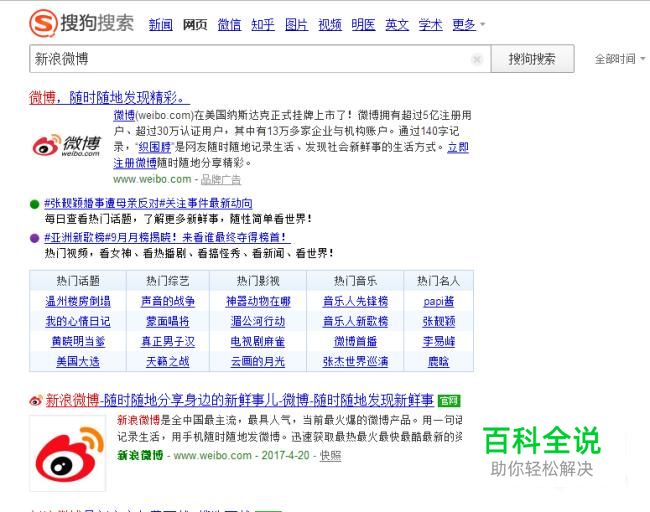The image size is (650, 512).
Task: Click the 品牌广告 label link
Action: [x=221, y=180]
